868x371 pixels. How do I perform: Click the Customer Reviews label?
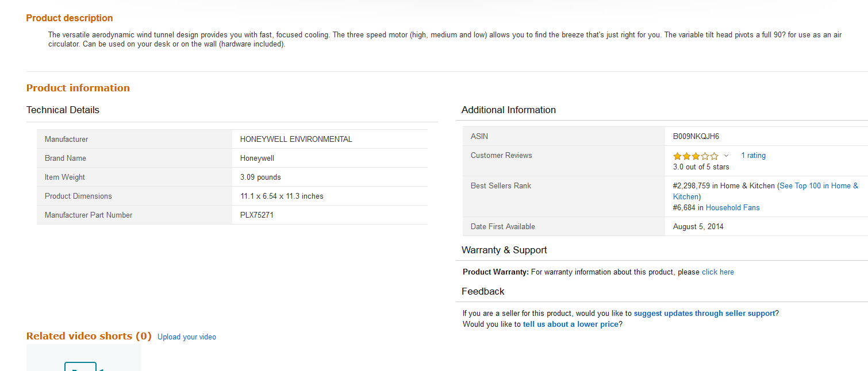[x=501, y=156]
